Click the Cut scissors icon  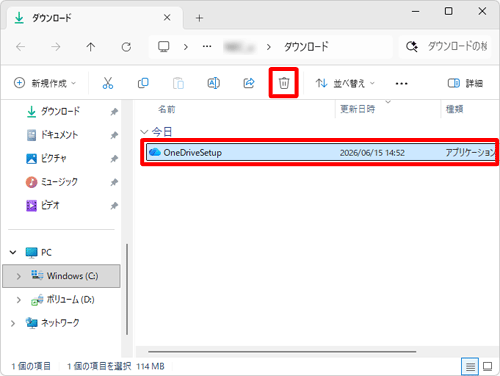[108, 83]
